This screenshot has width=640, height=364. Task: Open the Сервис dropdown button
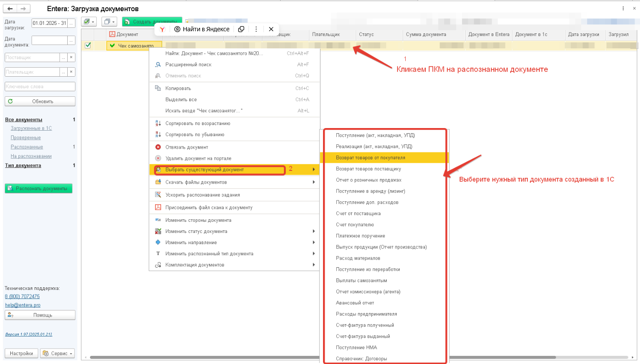(57, 353)
